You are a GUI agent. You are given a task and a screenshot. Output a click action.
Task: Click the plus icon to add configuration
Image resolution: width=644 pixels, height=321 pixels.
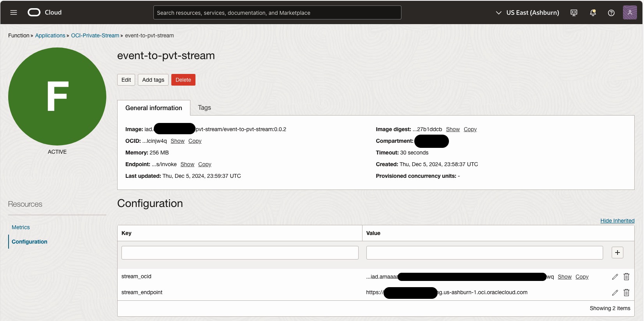click(x=618, y=253)
